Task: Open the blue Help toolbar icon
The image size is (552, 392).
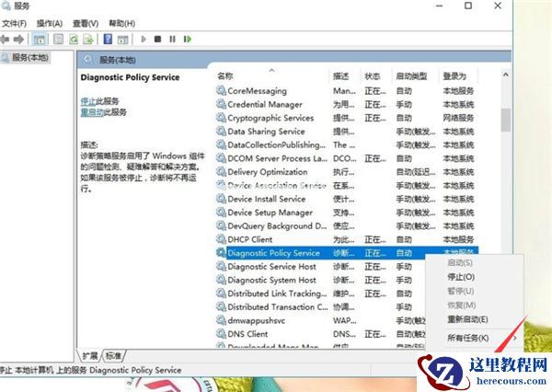Action: [x=108, y=39]
